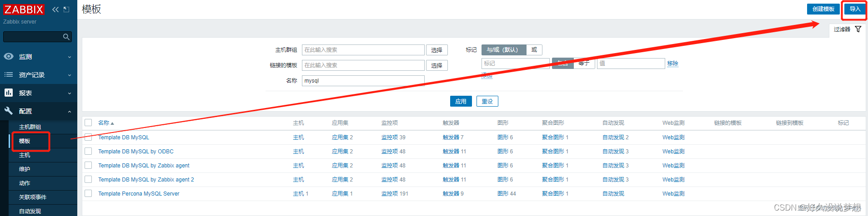Focus the sidebar search field
The height and width of the screenshot is (216, 868).
pyautogui.click(x=37, y=37)
